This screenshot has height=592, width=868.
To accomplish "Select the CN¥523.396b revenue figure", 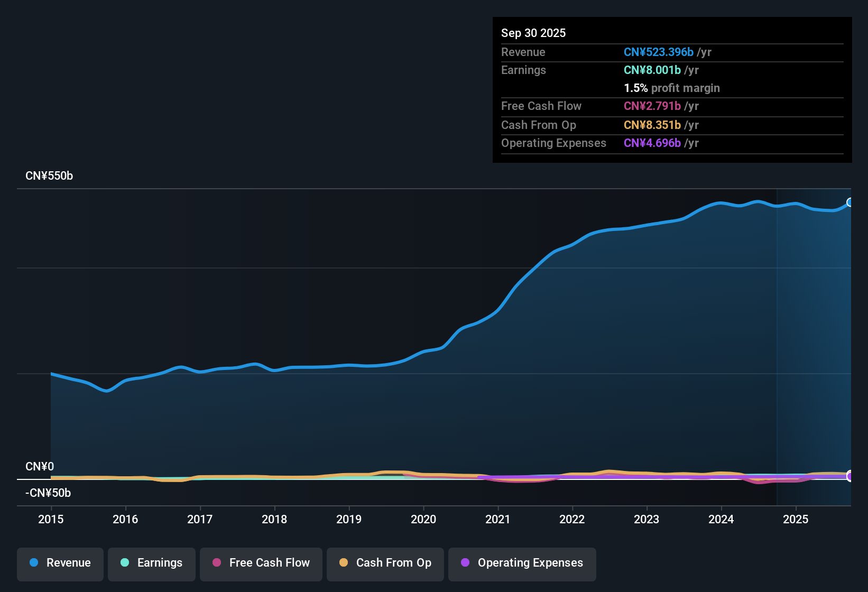I will [659, 52].
